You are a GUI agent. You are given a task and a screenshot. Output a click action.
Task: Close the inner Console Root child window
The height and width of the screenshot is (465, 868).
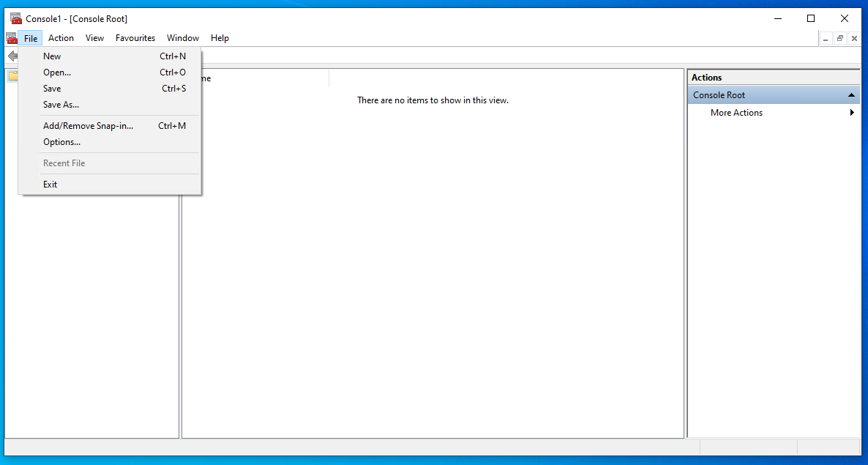click(854, 38)
